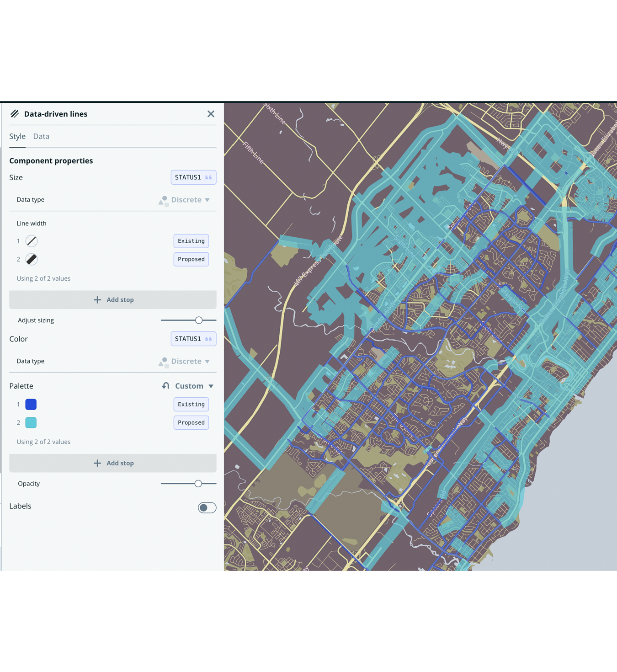
Task: Add stop under the Palette section
Action: (113, 463)
